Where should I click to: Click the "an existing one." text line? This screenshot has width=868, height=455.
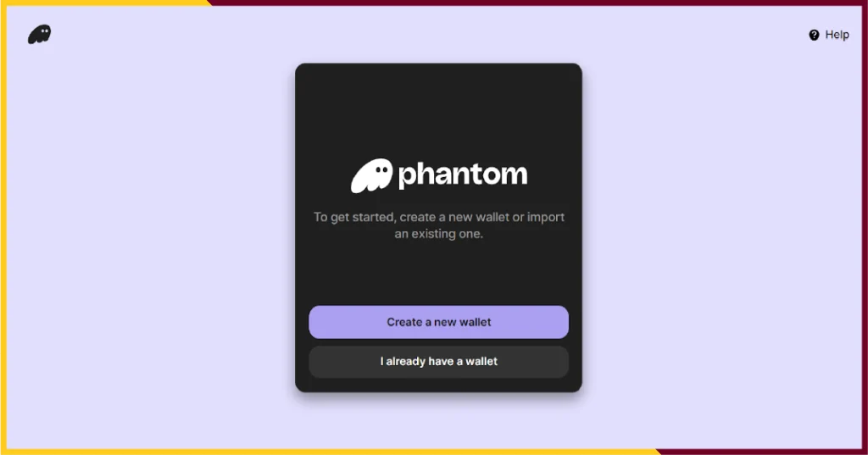(x=439, y=234)
